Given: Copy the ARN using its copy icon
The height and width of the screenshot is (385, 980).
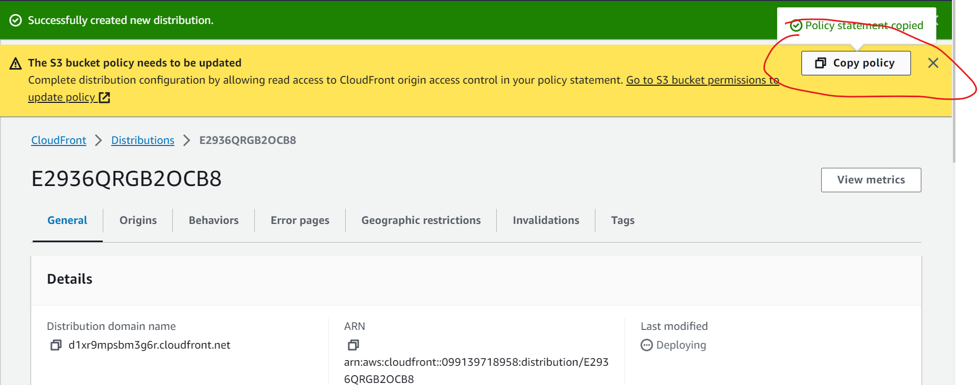Looking at the screenshot, I should pos(353,345).
